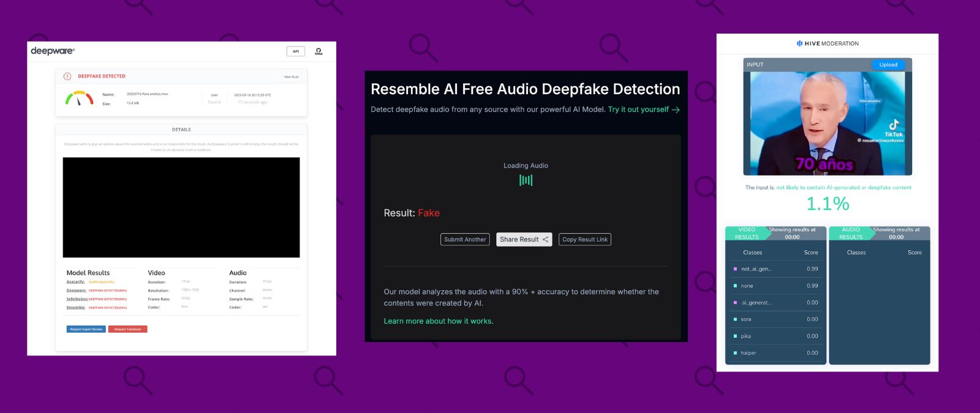
Task: Click the Resemble AI Free Audio Deepfake Detection title
Action: tap(526, 89)
